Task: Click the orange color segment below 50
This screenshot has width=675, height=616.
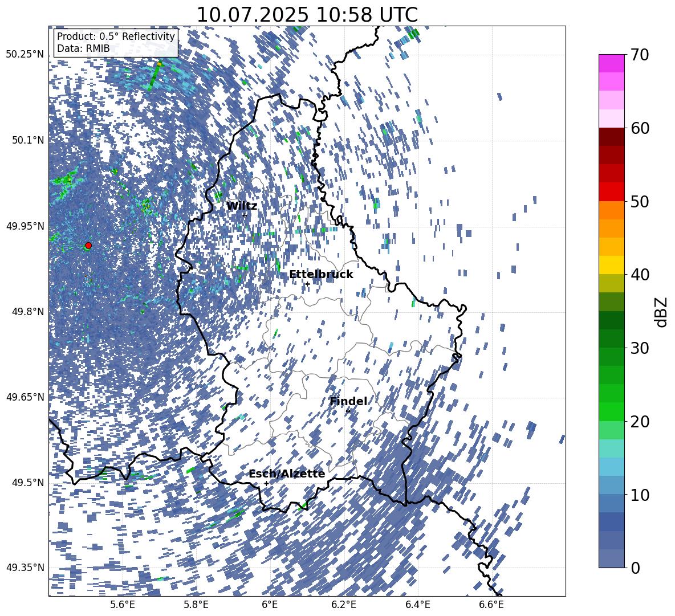Action: click(x=612, y=210)
